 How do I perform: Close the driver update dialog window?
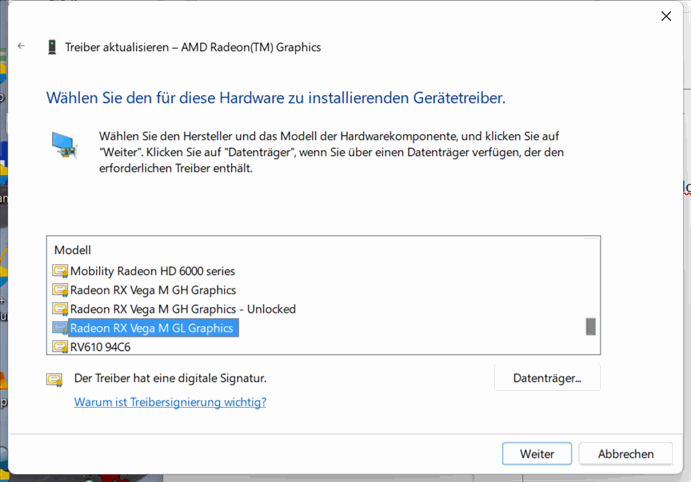click(x=666, y=16)
